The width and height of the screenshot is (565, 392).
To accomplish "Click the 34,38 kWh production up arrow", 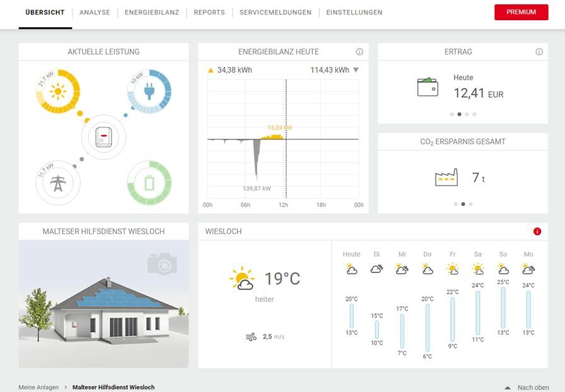I will point(211,70).
